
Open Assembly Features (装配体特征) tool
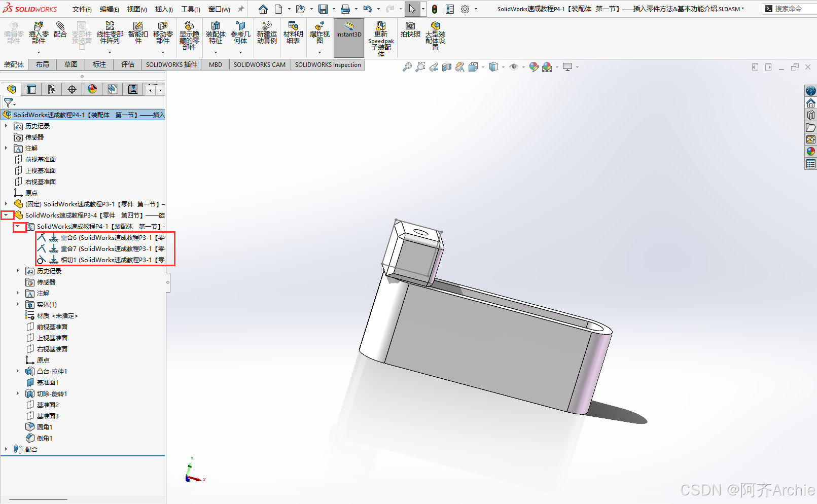coord(216,32)
